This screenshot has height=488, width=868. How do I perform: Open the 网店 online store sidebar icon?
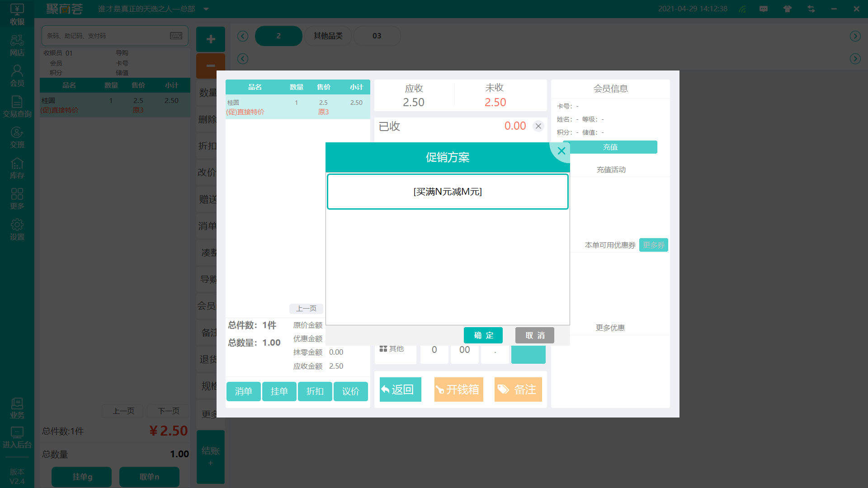[x=17, y=45]
